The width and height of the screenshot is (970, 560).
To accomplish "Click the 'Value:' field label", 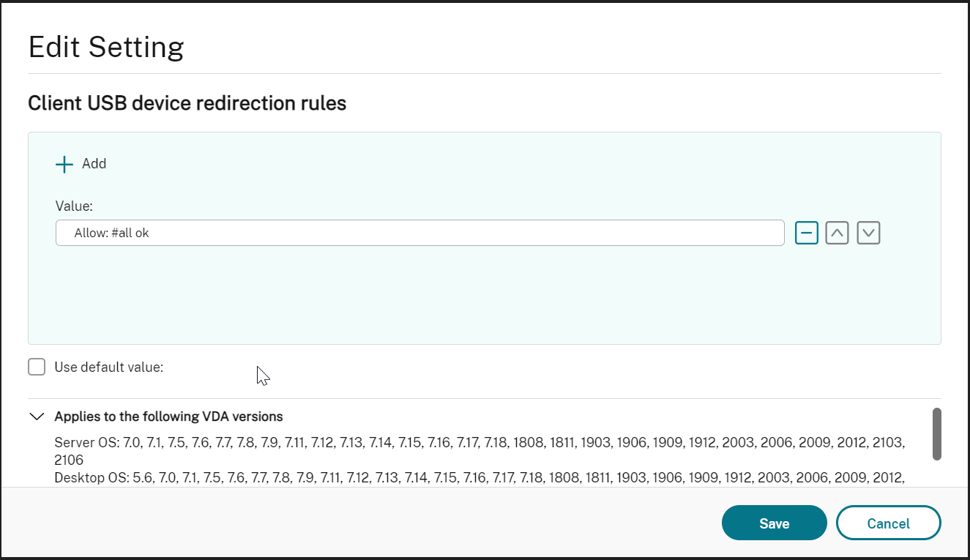I will 74,206.
